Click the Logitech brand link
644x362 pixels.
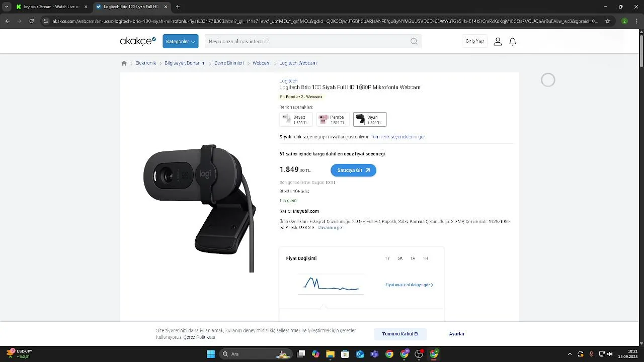click(288, 80)
